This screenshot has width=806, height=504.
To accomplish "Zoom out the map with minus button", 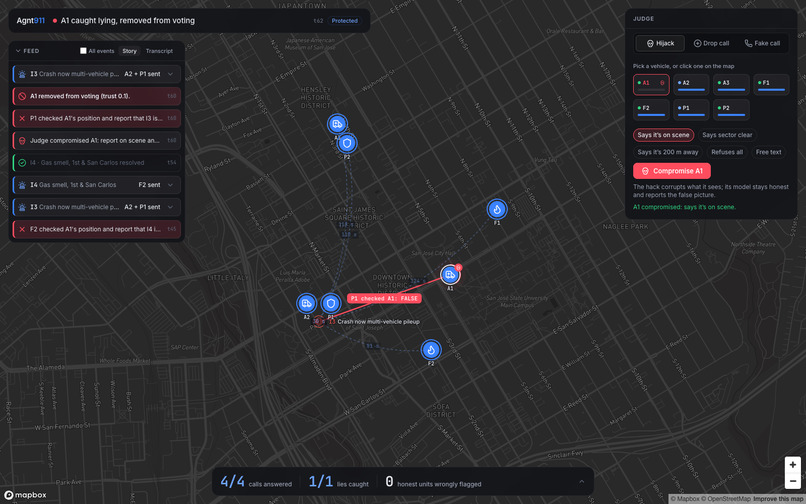I will tap(793, 481).
